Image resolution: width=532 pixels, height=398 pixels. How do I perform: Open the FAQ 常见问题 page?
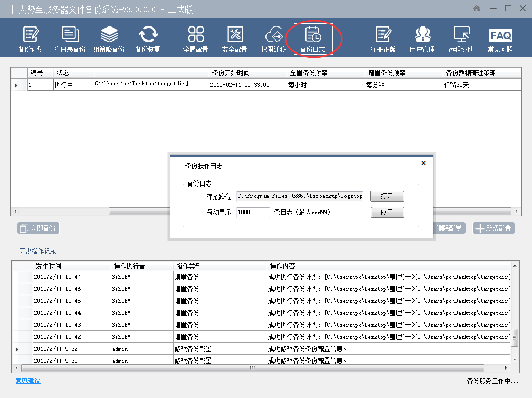pos(500,39)
